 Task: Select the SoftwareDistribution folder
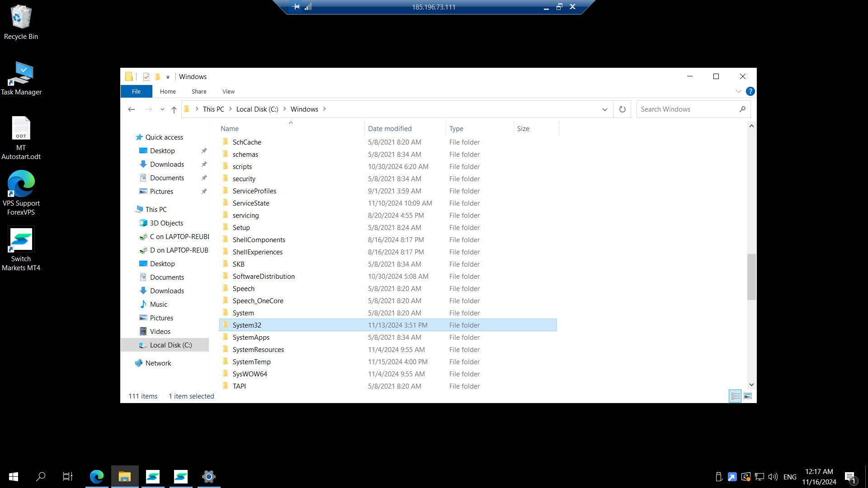tap(388, 277)
